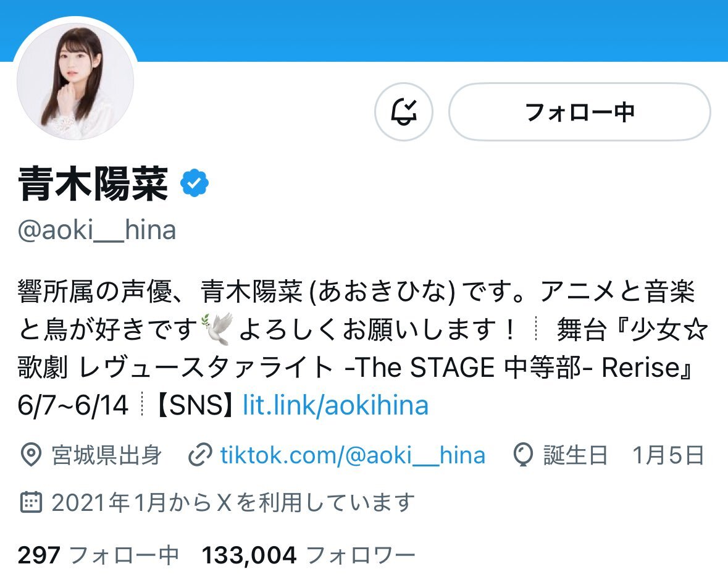Toggle the notification bell for this account
Screen dimensions: 728x577
403,111
